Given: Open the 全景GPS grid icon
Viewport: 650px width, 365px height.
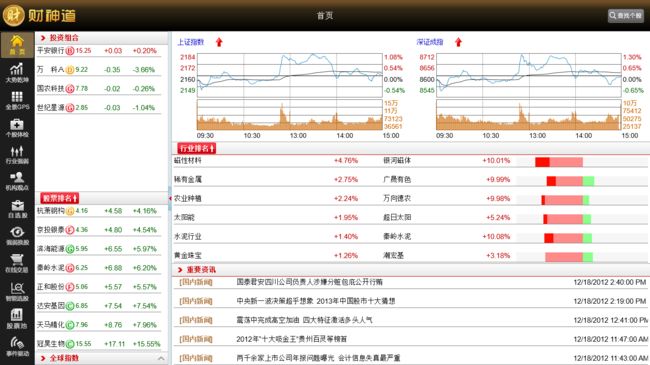Looking at the screenshot, I should click(x=17, y=100).
